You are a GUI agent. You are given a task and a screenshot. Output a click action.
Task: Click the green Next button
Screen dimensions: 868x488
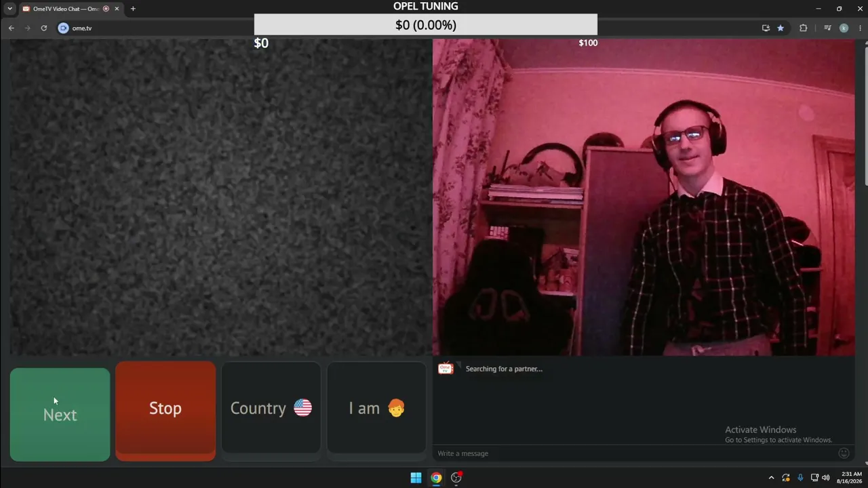click(60, 414)
